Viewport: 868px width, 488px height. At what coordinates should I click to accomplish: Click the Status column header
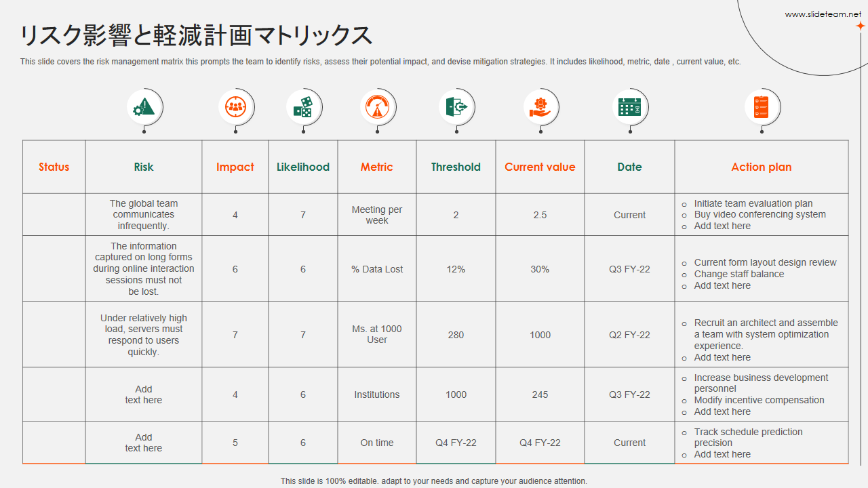point(54,167)
